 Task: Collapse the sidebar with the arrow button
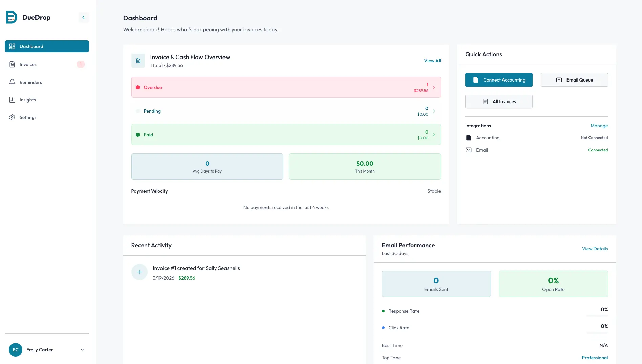84,17
